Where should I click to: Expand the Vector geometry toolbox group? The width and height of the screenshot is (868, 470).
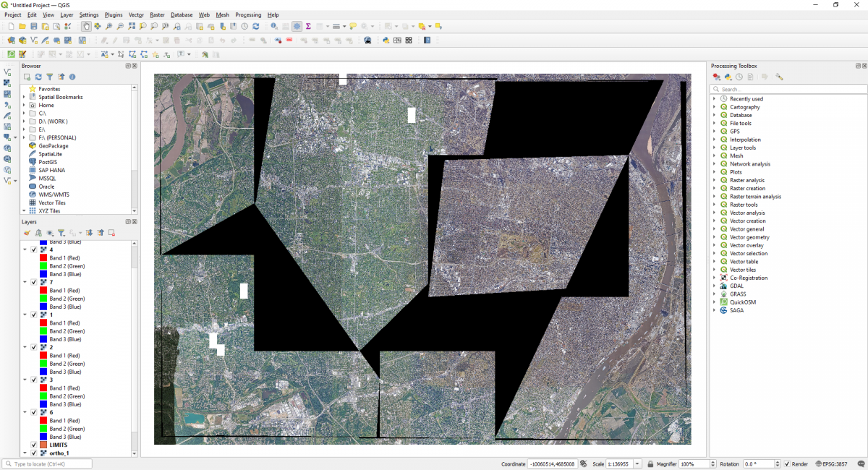coord(714,237)
